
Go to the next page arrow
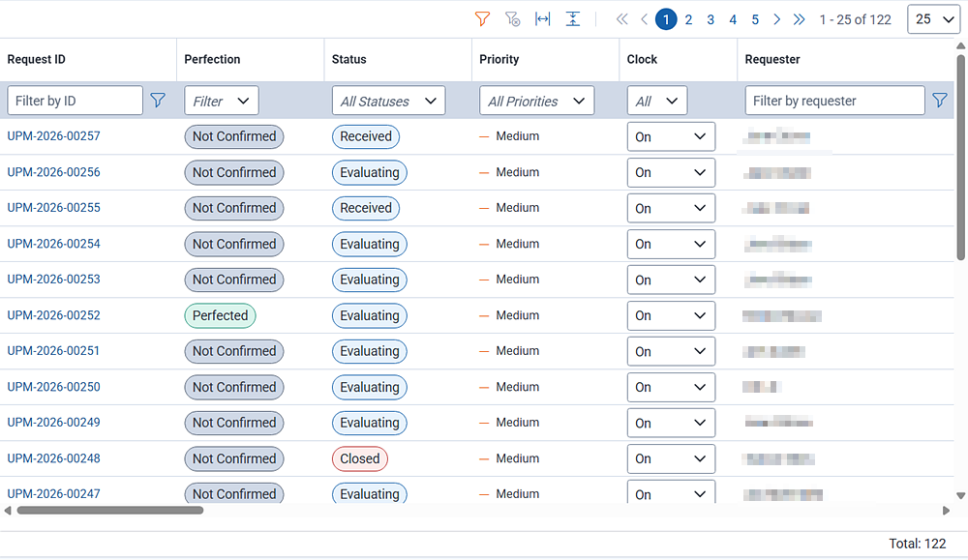777,19
